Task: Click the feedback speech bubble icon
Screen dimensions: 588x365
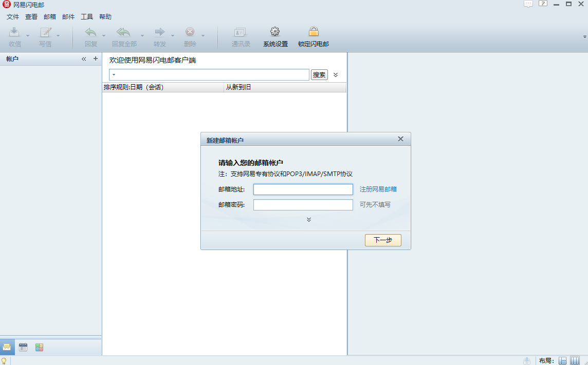Action: (528, 4)
